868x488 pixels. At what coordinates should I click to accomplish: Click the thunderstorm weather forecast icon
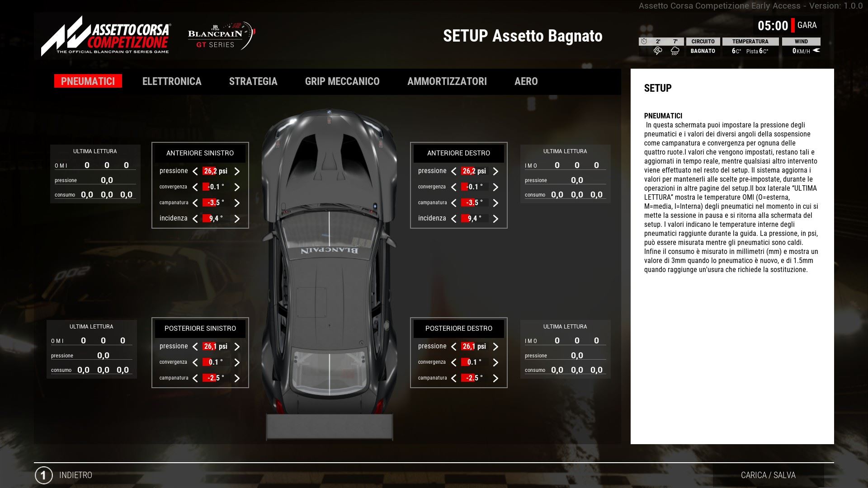pos(658,51)
